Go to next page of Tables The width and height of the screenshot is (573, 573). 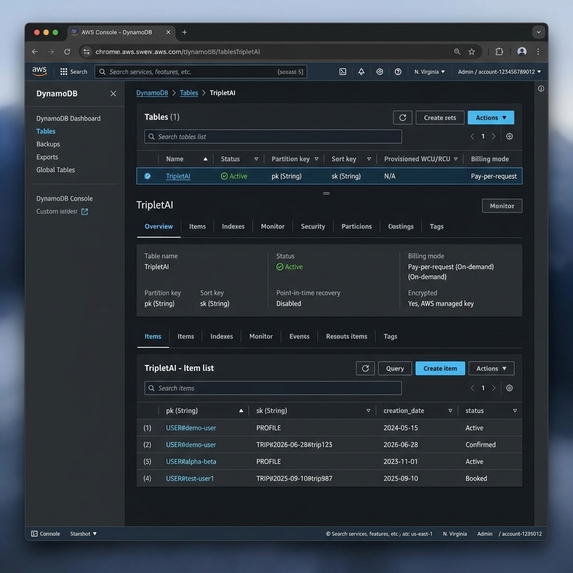(x=494, y=136)
